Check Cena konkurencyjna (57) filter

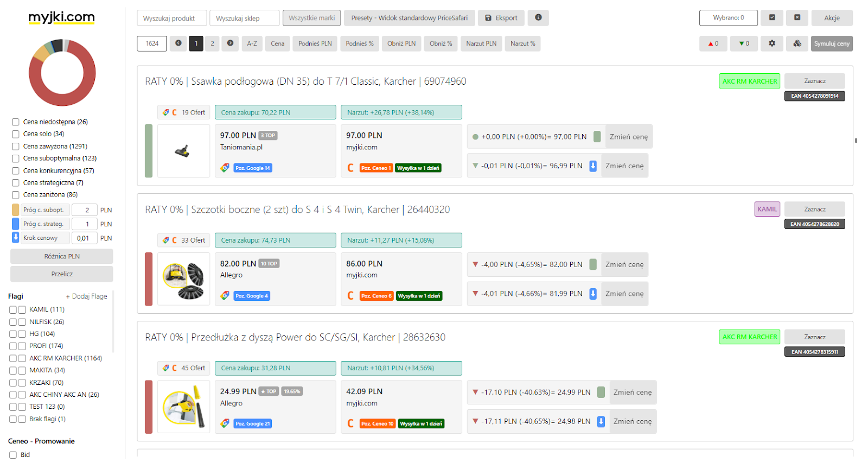pos(16,171)
